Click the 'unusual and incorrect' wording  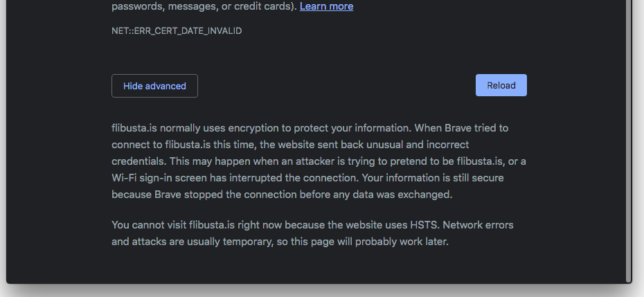coord(418,145)
